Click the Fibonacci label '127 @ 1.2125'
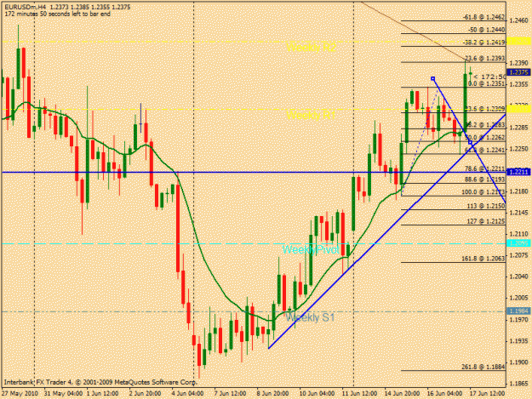Screen dimensions: 532x399 (486, 221)
